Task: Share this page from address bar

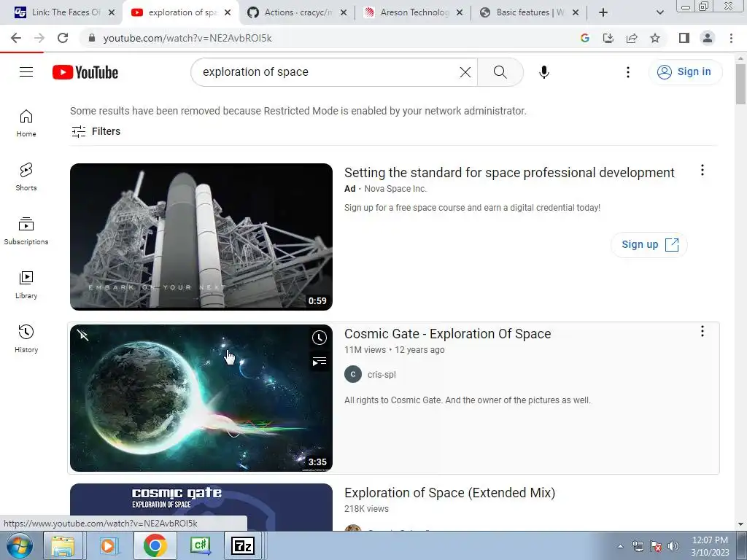Action: (632, 38)
